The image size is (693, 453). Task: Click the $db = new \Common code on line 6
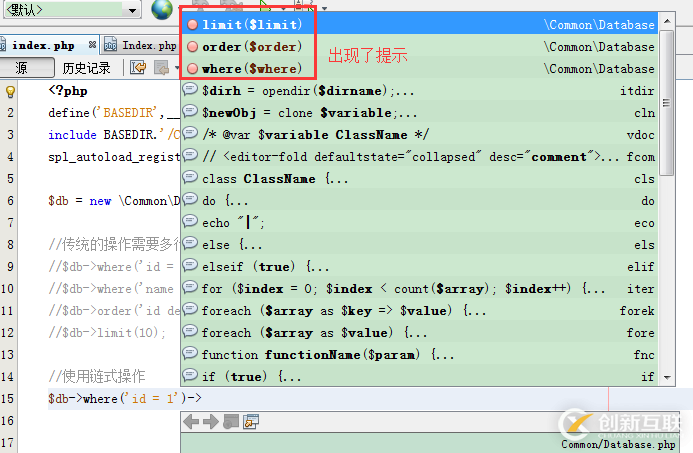tap(114, 201)
